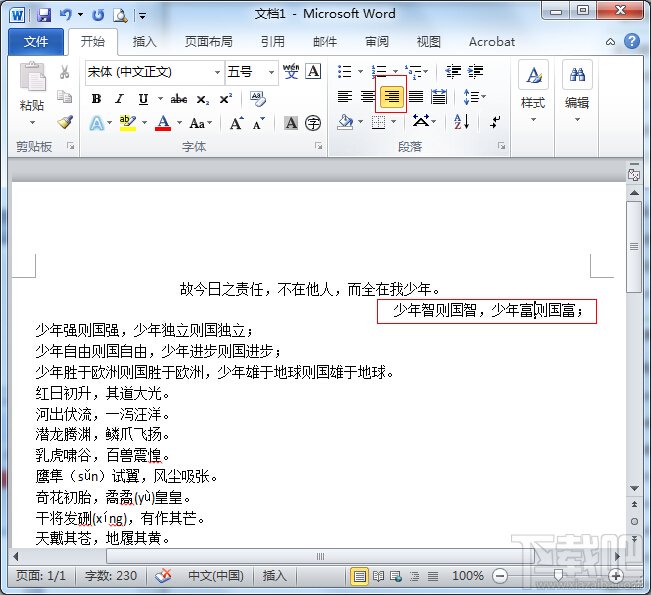Click 字数: 230 word count
The image size is (651, 595).
(x=110, y=576)
